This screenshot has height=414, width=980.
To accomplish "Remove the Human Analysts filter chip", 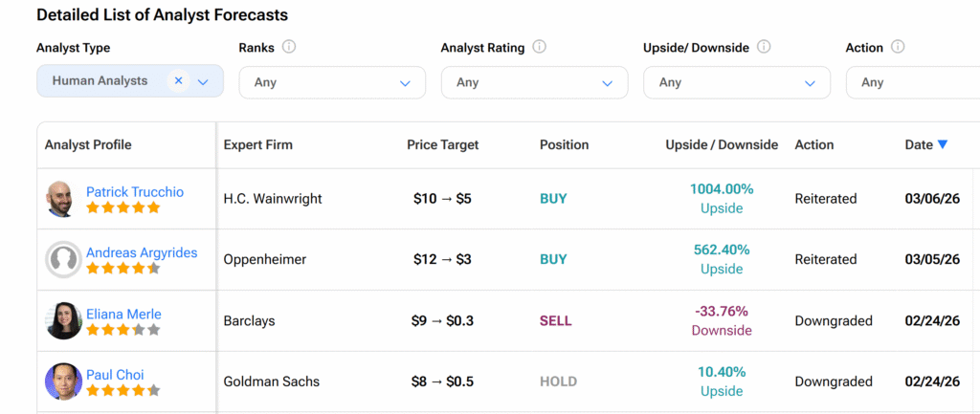I will pyautogui.click(x=178, y=81).
